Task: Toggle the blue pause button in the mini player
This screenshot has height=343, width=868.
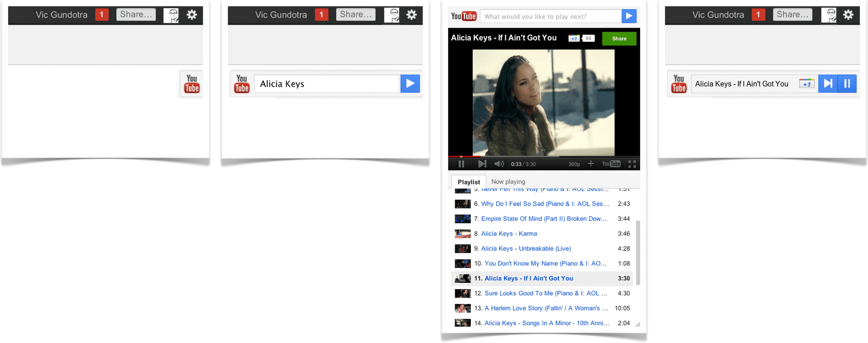Action: pyautogui.click(x=847, y=84)
